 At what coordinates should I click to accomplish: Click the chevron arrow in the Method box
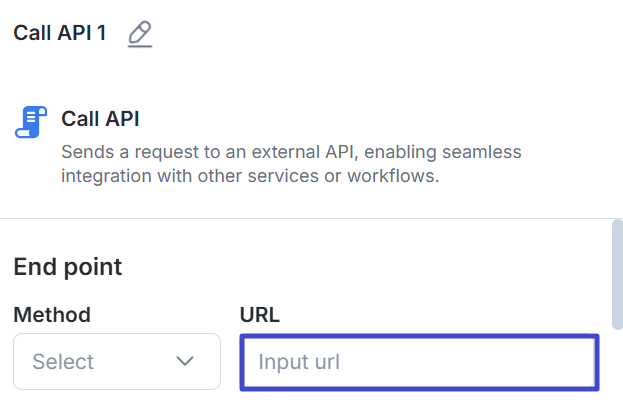tap(184, 361)
